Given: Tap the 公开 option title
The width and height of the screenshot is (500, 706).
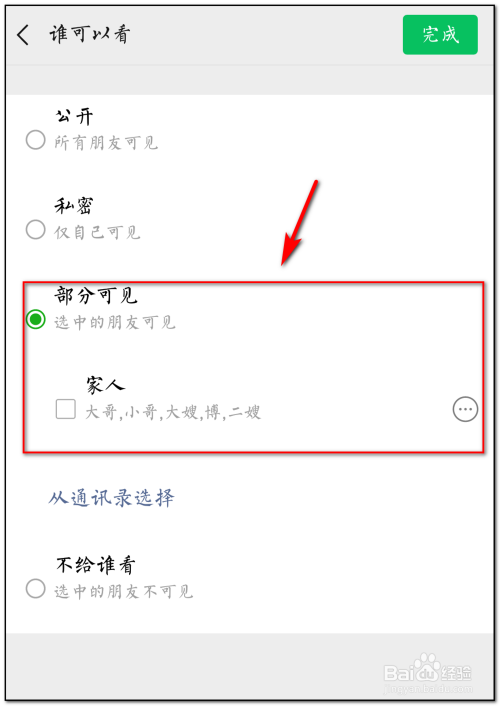Looking at the screenshot, I should click(x=74, y=117).
